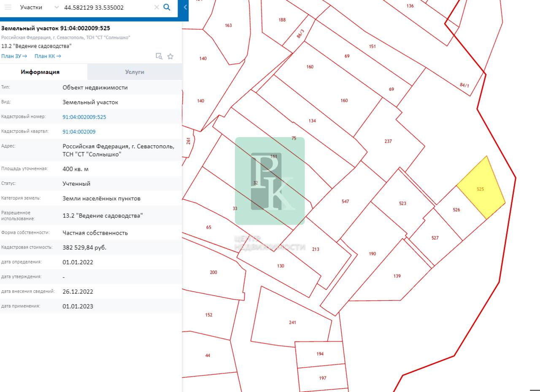Open the hamburger menu icon
This screenshot has height=392, width=540.
click(x=8, y=7)
